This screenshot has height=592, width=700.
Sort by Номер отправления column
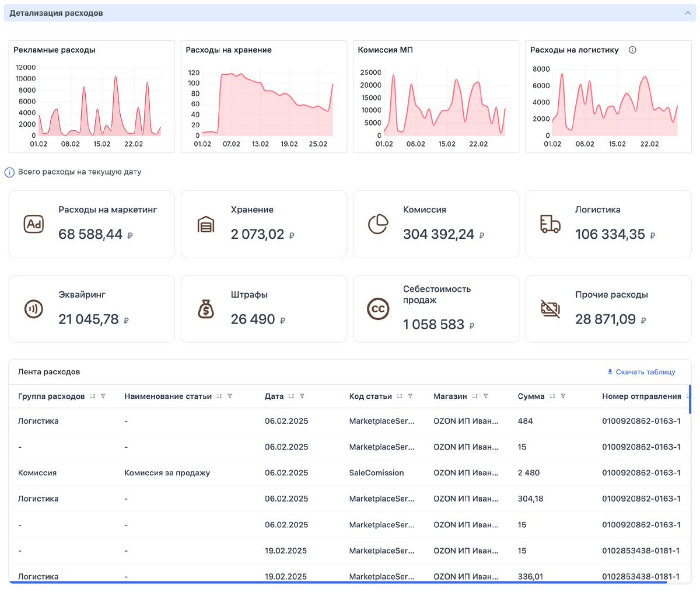pyautogui.click(x=688, y=396)
